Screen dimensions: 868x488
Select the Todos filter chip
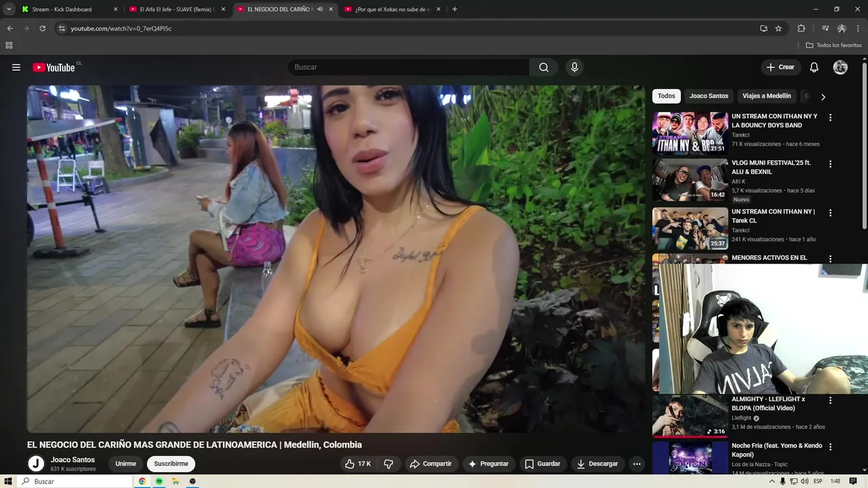(667, 96)
